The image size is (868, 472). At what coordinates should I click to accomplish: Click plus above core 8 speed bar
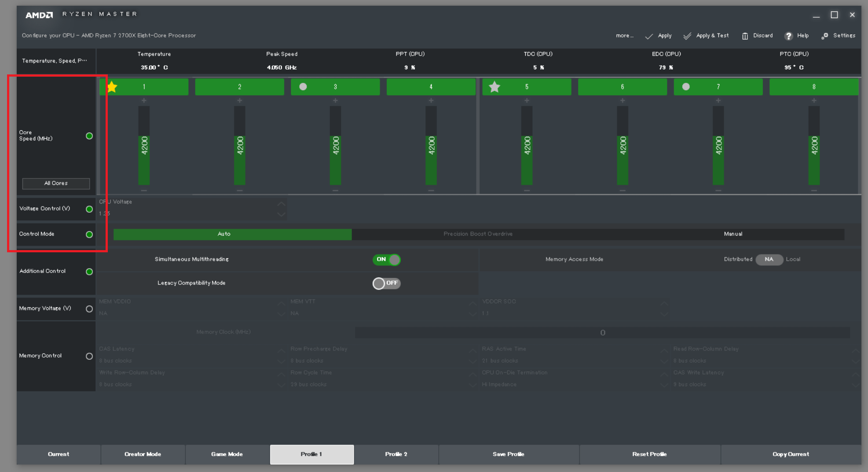tap(814, 101)
